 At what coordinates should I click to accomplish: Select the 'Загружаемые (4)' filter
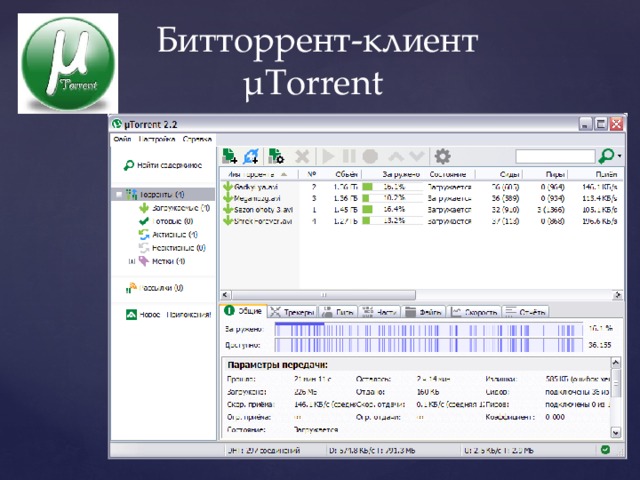pyautogui.click(x=174, y=208)
